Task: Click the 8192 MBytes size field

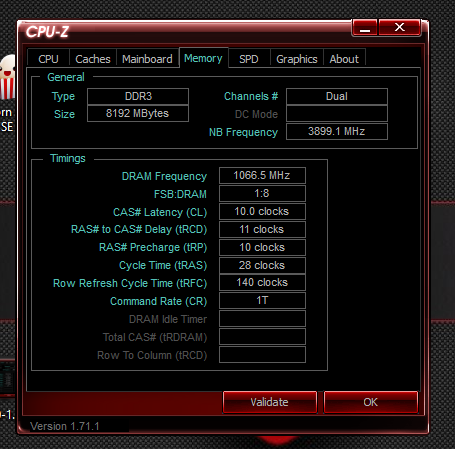Action: click(138, 113)
